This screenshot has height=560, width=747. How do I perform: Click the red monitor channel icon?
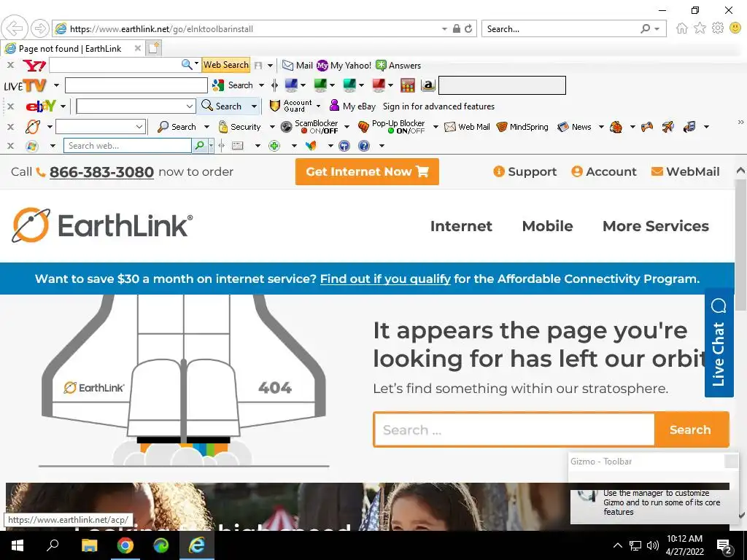[379, 85]
